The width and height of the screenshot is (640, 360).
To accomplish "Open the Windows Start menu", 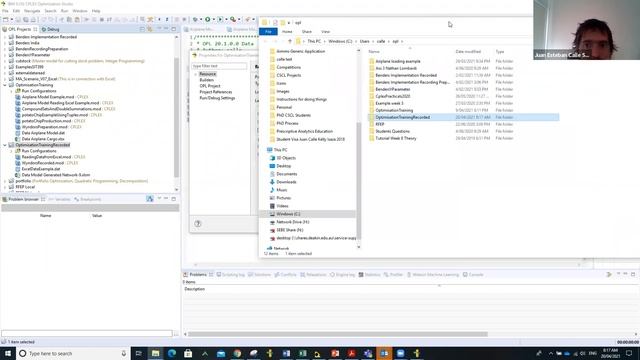I will click(x=7, y=353).
